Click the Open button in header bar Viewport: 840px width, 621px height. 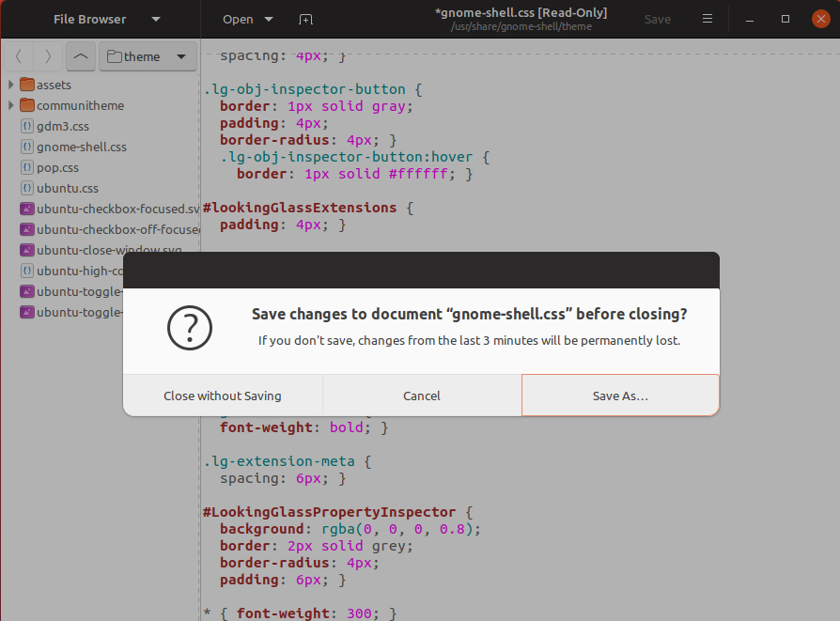tap(238, 20)
